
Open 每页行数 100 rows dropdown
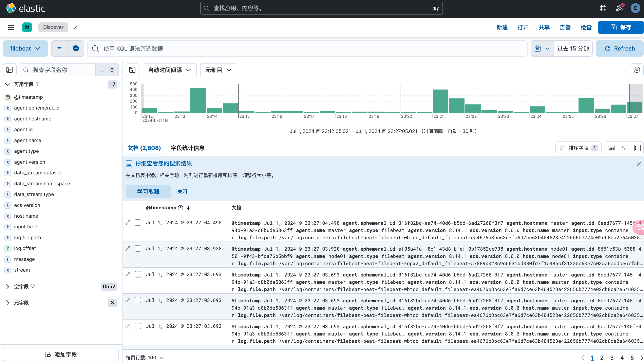145,358
